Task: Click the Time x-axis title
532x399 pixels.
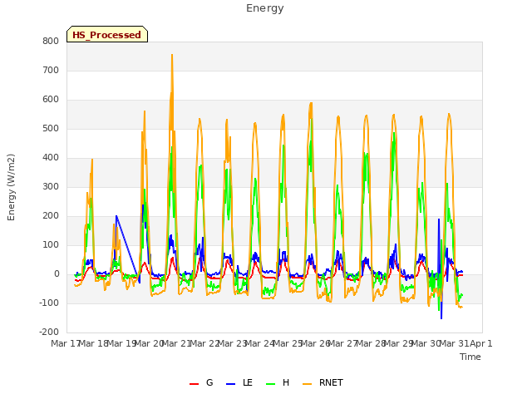Action: coord(470,357)
